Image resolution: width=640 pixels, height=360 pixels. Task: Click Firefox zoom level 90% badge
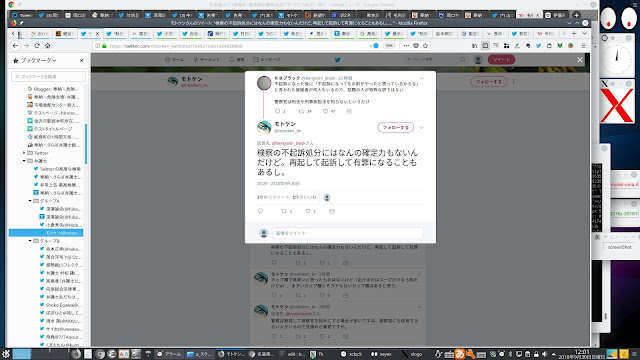[x=389, y=46]
